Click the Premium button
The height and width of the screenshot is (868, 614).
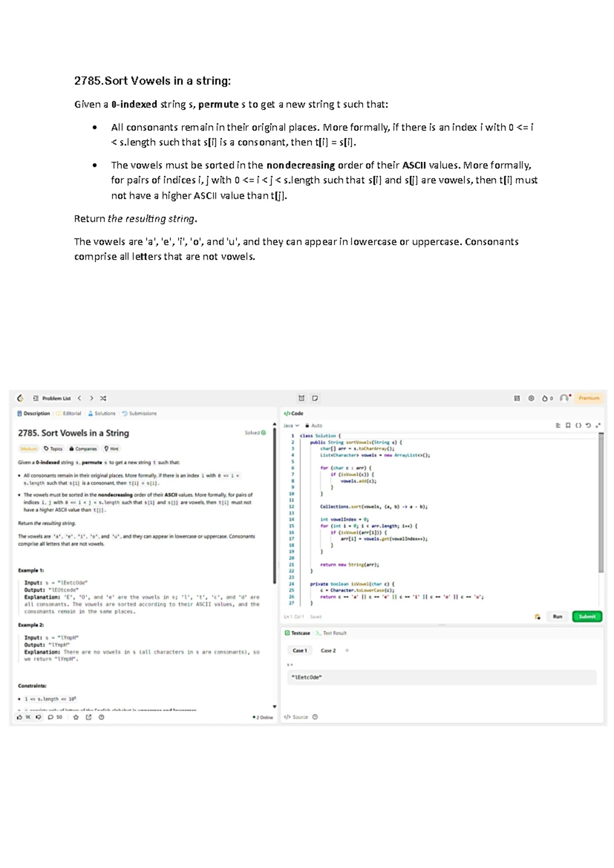tap(589, 398)
